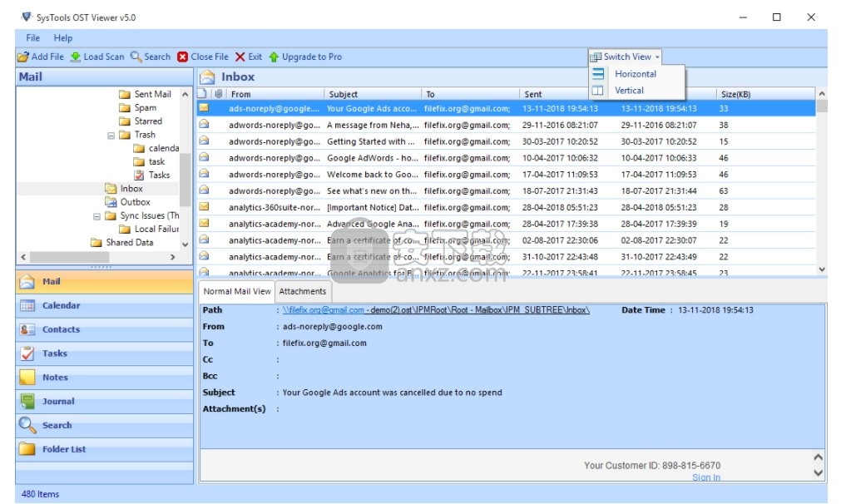Select the calenda subfolder icon
The height and width of the screenshot is (504, 841).
[139, 148]
